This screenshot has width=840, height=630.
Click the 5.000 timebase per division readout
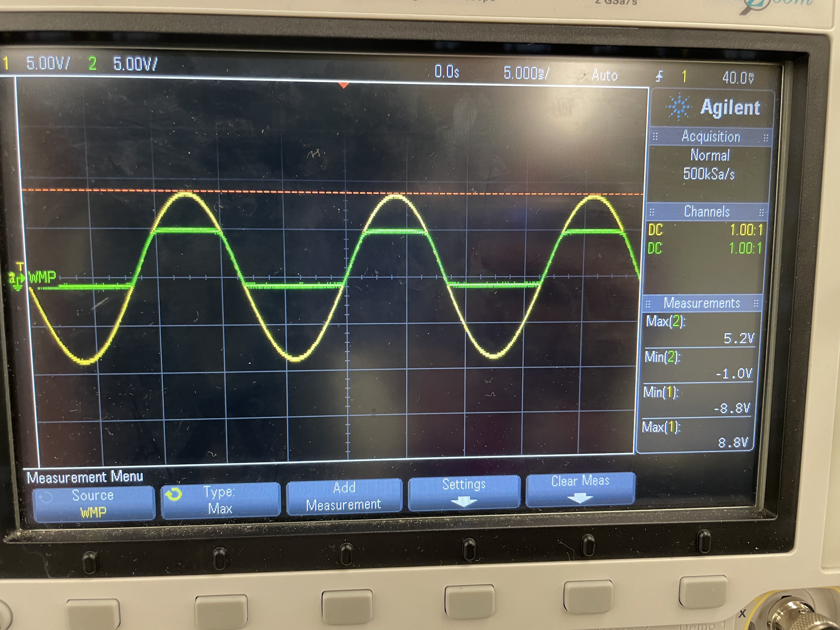coord(526,73)
